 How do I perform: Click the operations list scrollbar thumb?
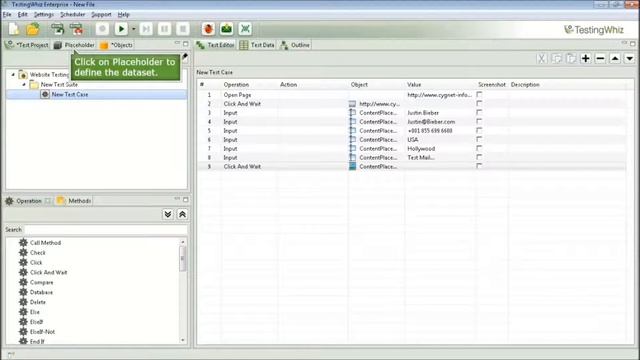point(182,258)
